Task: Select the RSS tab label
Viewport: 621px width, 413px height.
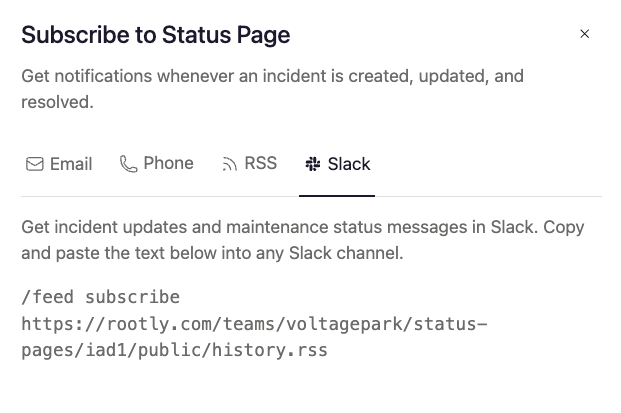Action: click(x=260, y=163)
